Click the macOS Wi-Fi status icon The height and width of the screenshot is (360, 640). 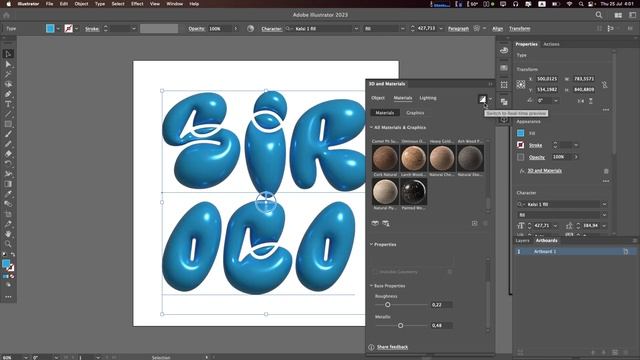click(x=569, y=4)
